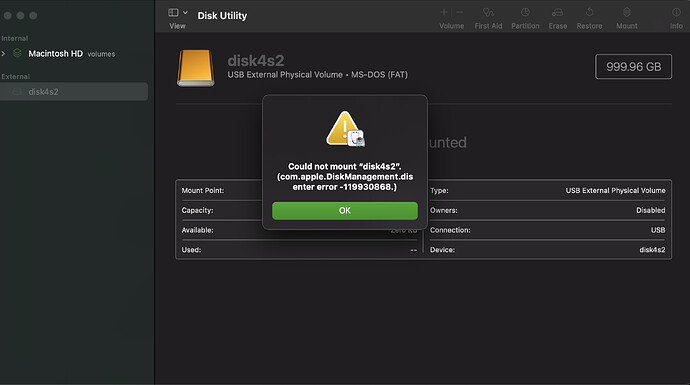Click the 'Available:' row label
This screenshot has height=385, width=690.
click(198, 230)
